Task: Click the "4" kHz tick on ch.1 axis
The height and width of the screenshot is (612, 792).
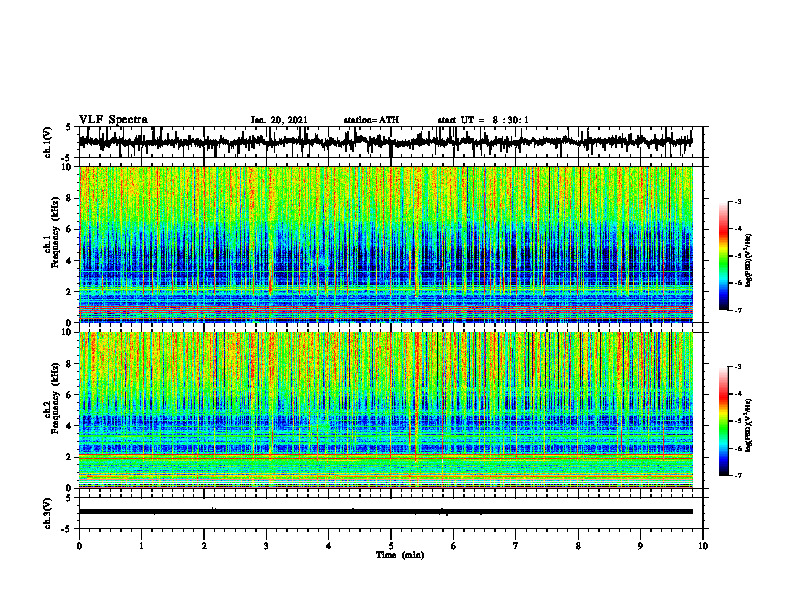Action: (70, 261)
